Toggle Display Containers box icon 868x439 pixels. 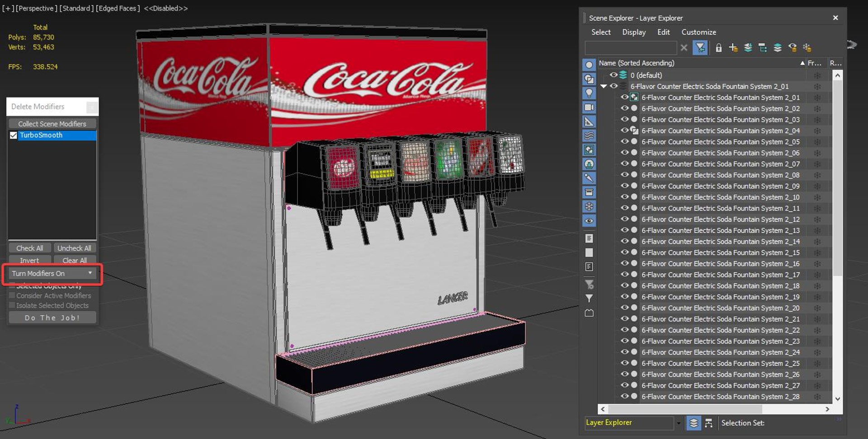point(589,192)
